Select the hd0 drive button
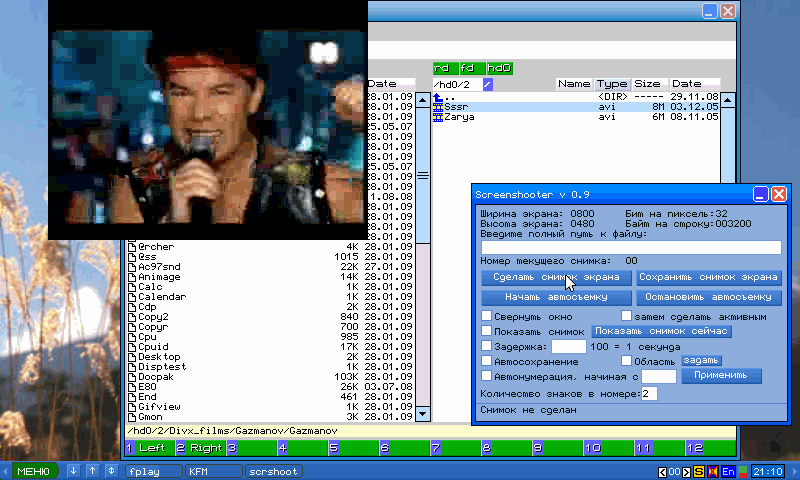800x480 pixels. point(499,68)
